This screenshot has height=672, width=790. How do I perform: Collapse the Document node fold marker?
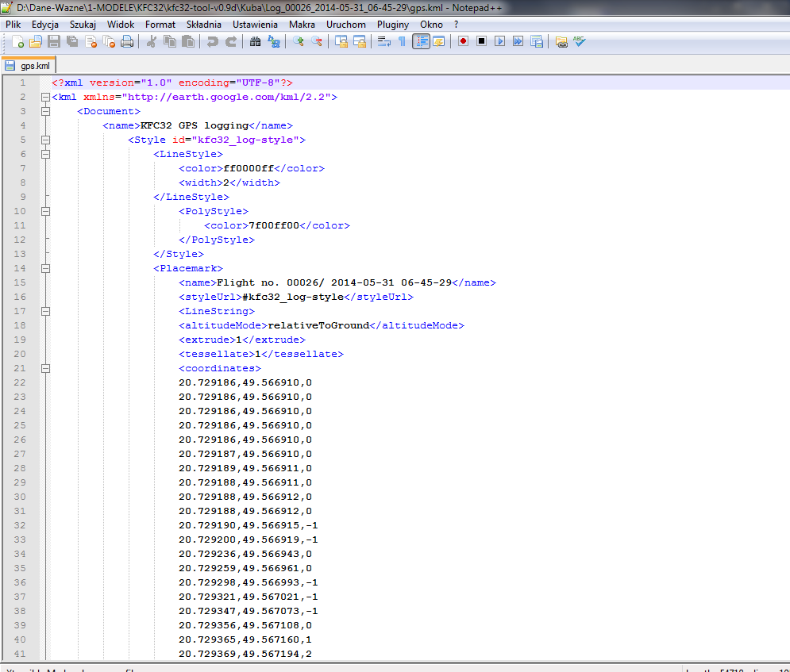click(45, 111)
